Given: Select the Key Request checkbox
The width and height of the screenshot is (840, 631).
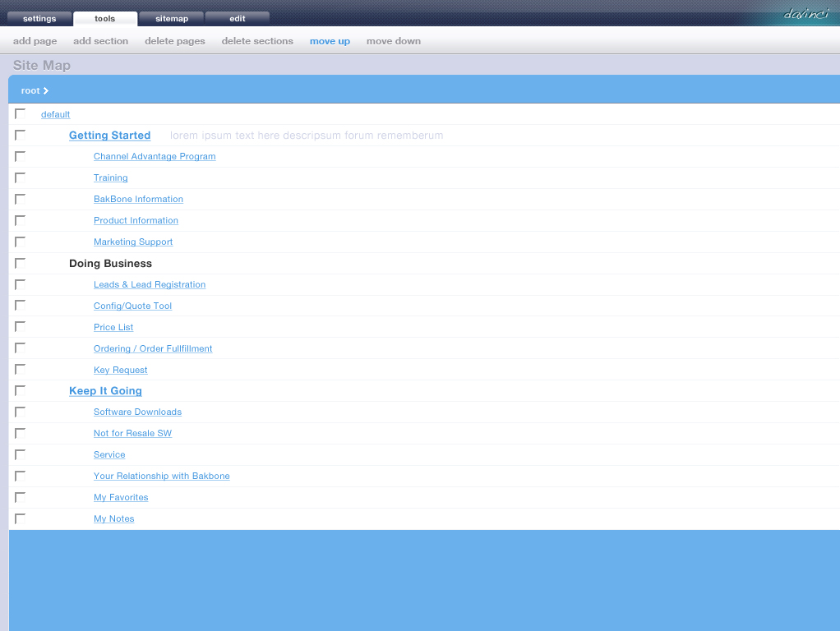Looking at the screenshot, I should click(20, 369).
